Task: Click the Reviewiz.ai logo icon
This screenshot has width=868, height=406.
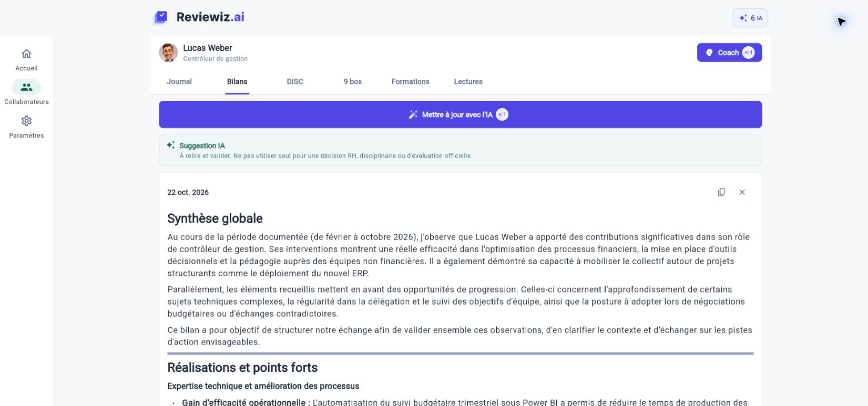Action: pyautogui.click(x=160, y=17)
